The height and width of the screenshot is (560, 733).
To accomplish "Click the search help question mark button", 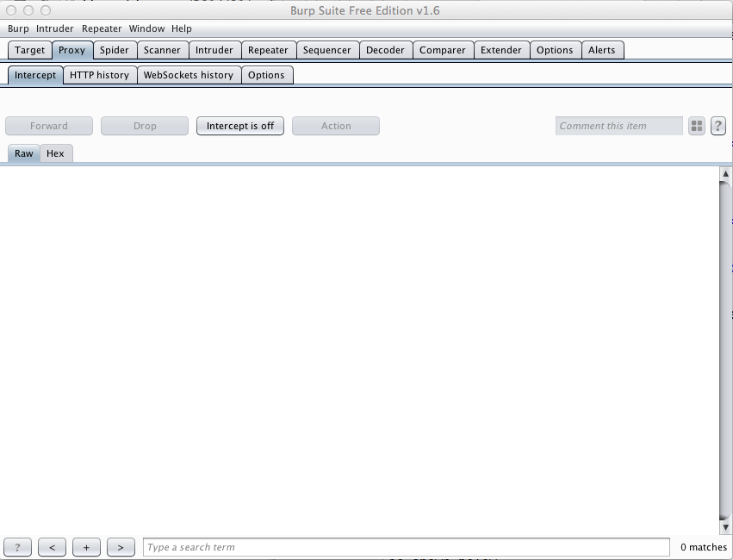I will [x=18, y=547].
